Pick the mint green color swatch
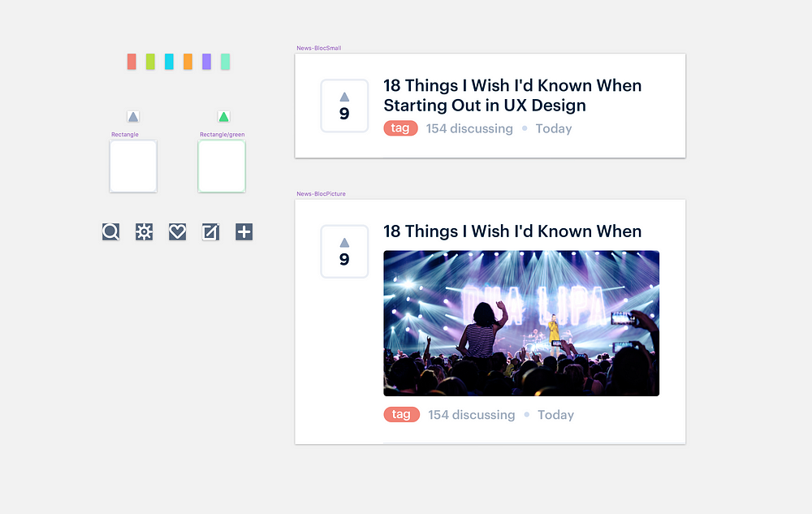The image size is (812, 514). pyautogui.click(x=225, y=62)
